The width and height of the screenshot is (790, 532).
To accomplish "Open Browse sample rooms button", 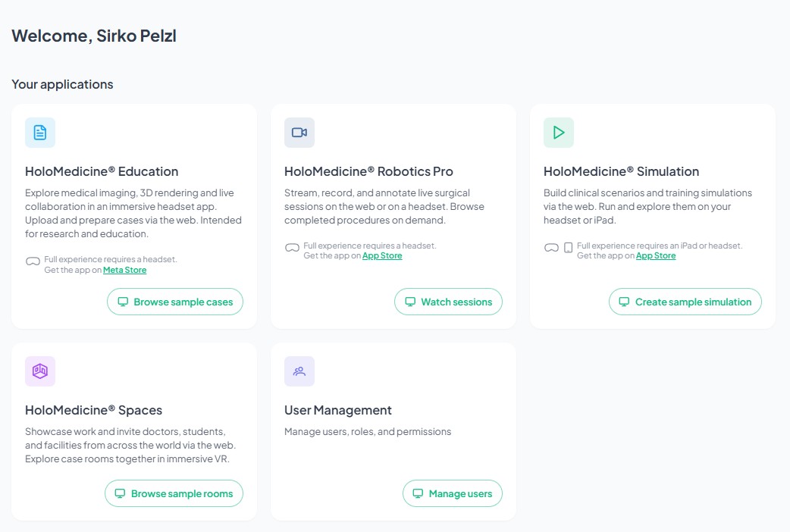I will point(174,493).
